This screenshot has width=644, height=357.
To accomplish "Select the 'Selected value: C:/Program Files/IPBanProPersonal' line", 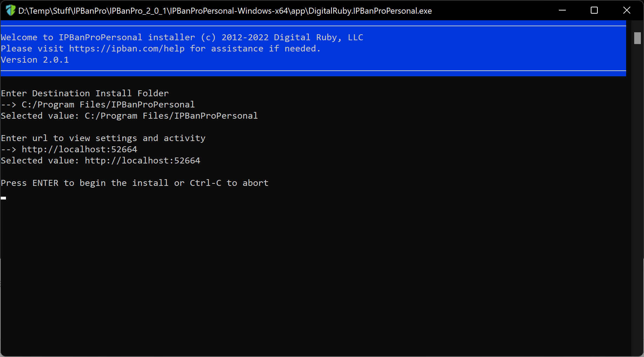I will pos(129,116).
